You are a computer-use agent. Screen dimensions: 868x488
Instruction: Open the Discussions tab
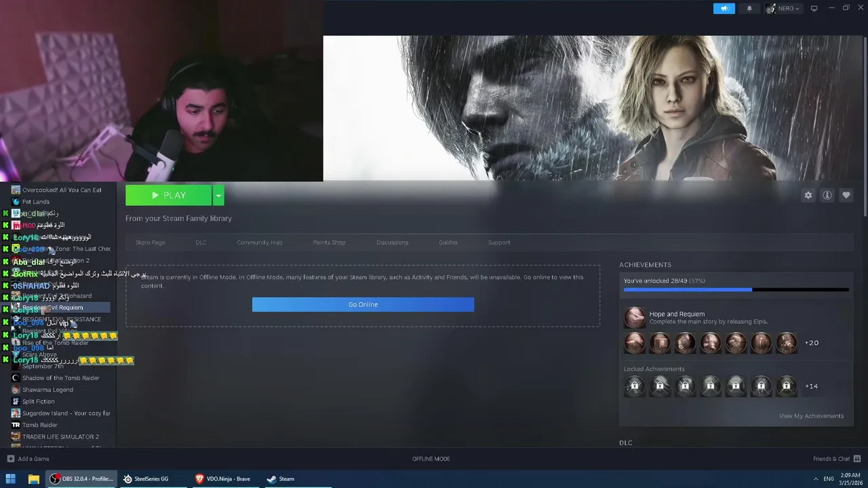point(392,243)
